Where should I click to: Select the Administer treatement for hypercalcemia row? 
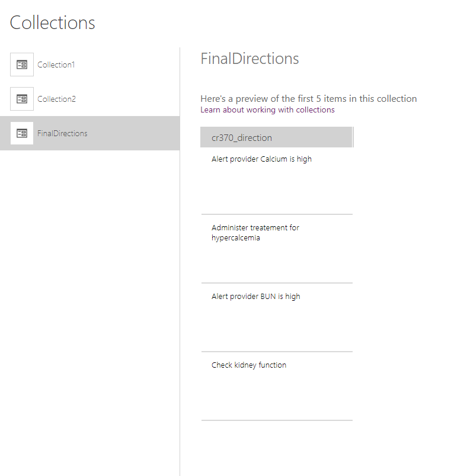255,233
